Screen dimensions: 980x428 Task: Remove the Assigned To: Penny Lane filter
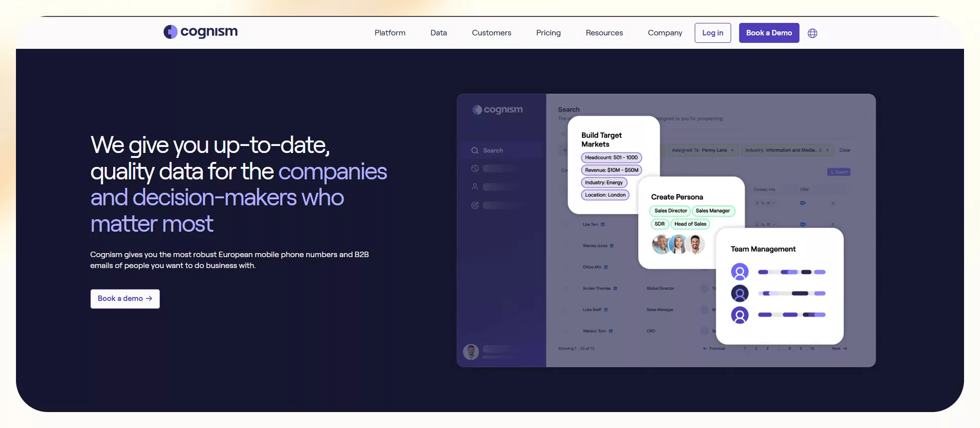point(732,150)
